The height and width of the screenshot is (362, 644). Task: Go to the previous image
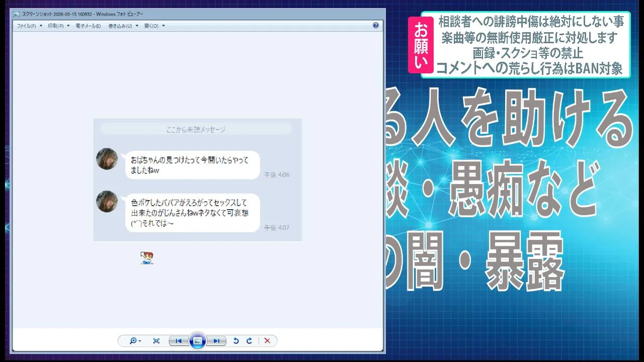point(179,341)
